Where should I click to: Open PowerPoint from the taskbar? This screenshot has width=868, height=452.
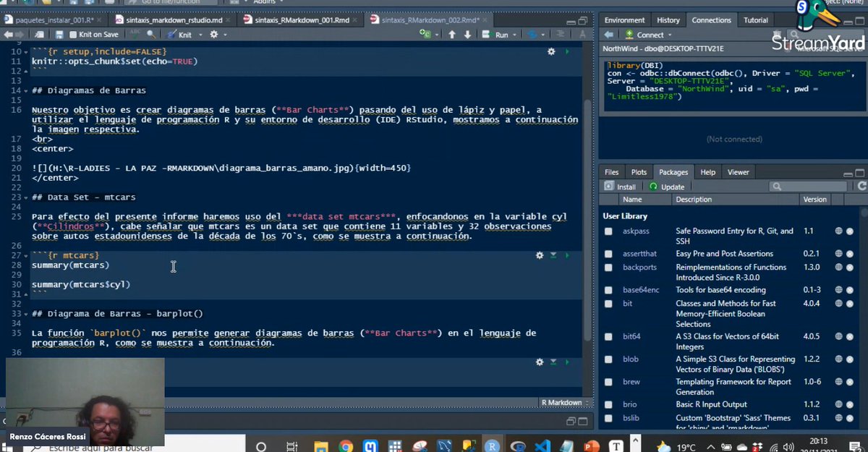pyautogui.click(x=591, y=446)
